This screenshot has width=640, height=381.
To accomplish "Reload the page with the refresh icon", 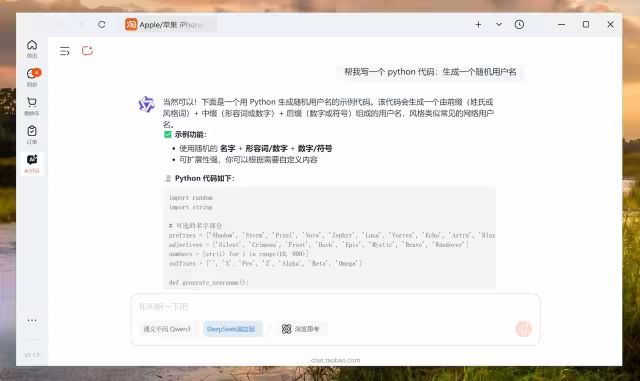I will tap(102, 25).
